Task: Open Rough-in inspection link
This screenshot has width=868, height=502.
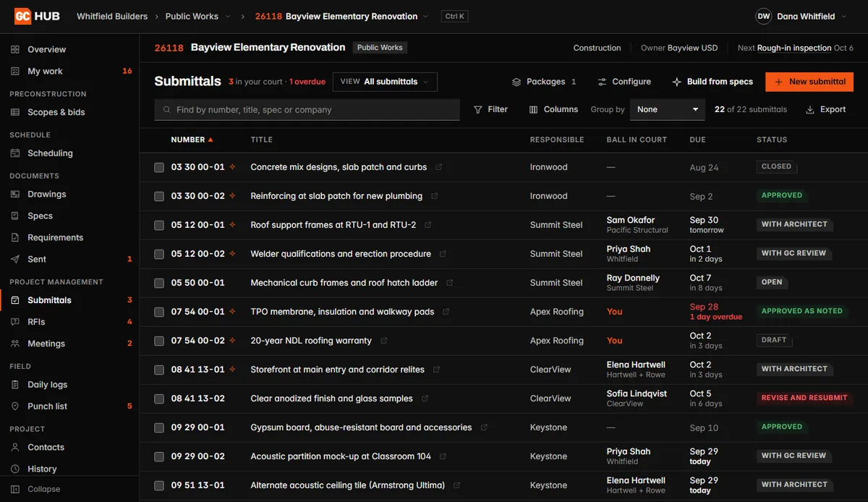Action: [794, 48]
